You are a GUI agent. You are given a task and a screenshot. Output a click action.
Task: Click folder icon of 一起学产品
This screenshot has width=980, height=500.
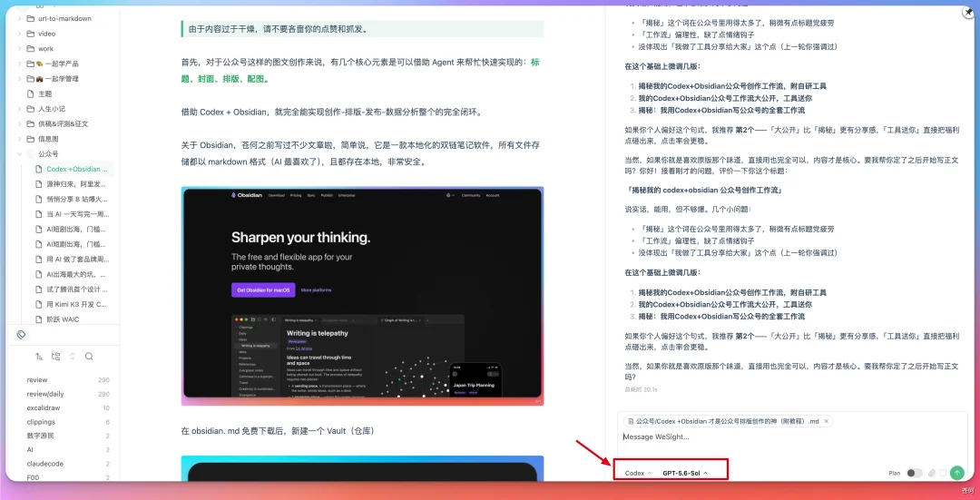[x=31, y=64]
